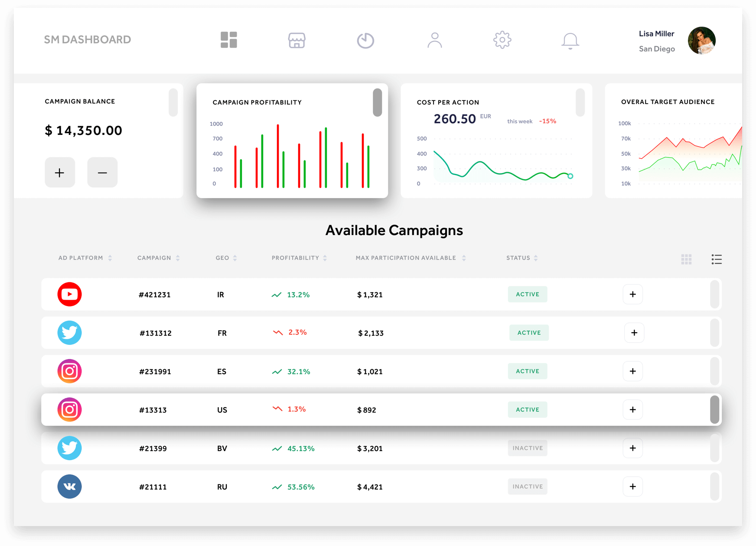Click ACTIVE status badge of campaign #421231
The width and height of the screenshot is (756, 546).
tap(528, 294)
